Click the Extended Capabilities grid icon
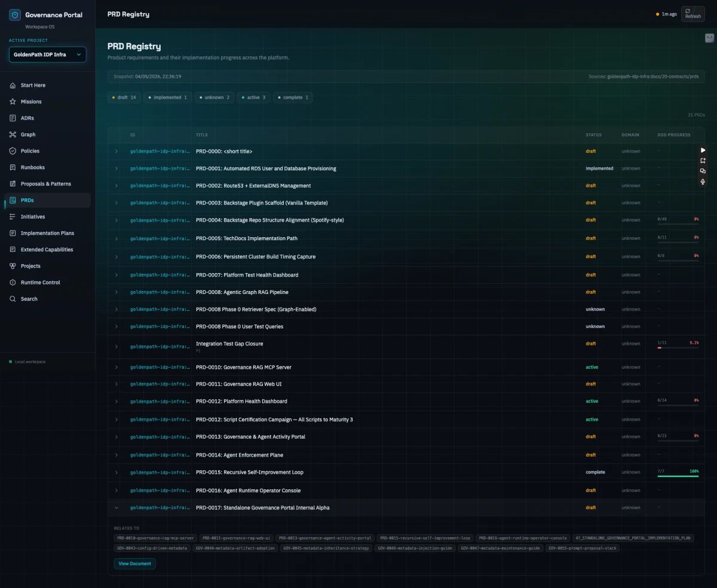The width and height of the screenshot is (717, 588). (13, 250)
